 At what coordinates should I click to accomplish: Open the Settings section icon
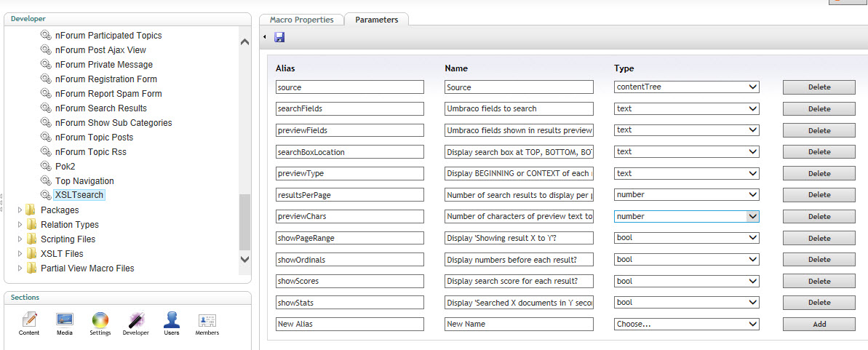click(100, 319)
